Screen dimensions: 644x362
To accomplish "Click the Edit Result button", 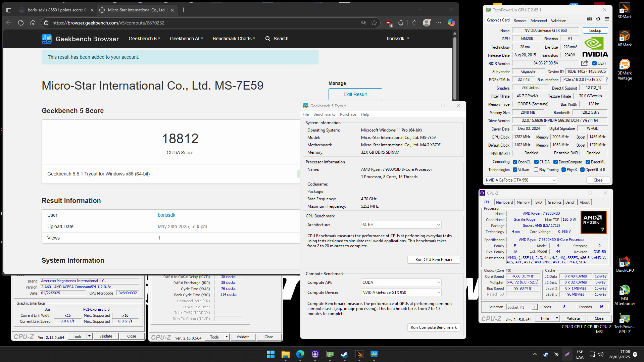I will (355, 94).
